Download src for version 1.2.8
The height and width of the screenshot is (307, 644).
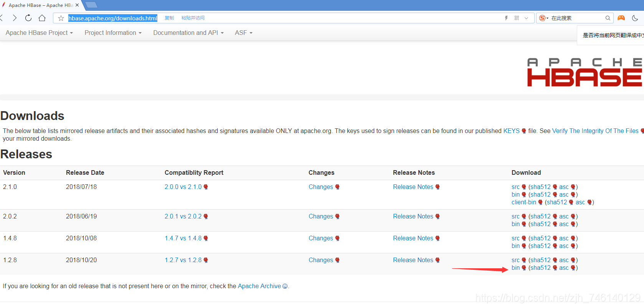(515, 260)
